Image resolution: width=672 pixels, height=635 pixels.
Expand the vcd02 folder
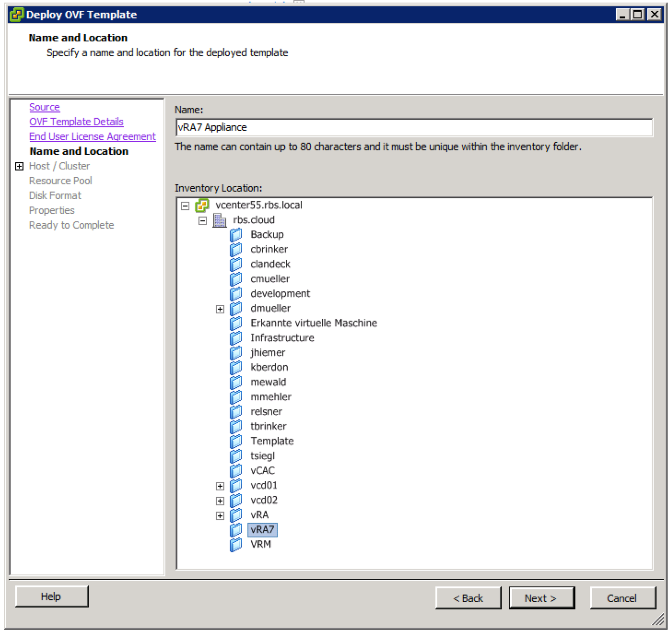[220, 501]
